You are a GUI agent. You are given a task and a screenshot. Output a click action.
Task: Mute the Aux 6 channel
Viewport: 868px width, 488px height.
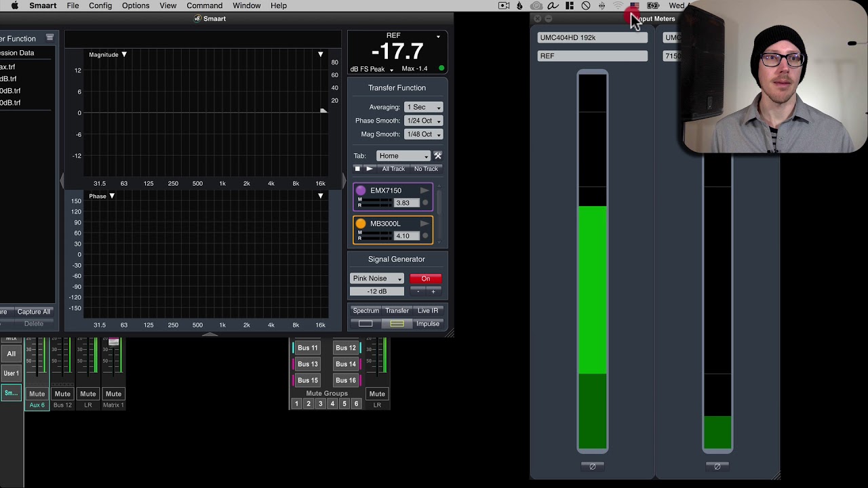coord(37,394)
